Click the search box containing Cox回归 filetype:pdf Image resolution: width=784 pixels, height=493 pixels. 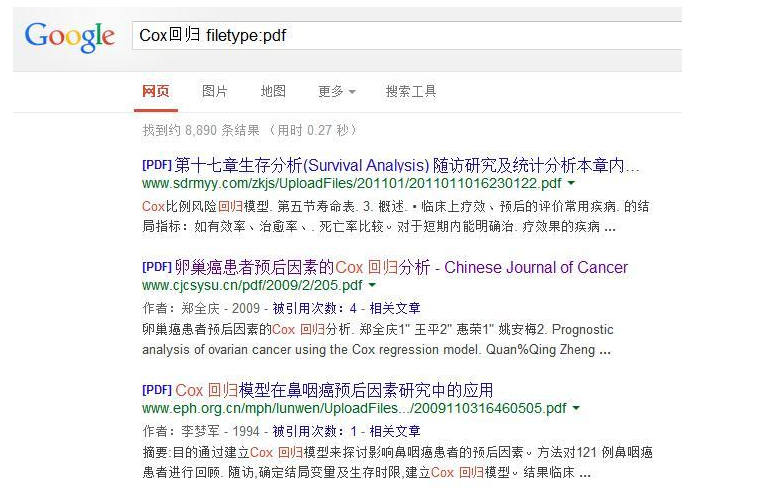coord(407,35)
